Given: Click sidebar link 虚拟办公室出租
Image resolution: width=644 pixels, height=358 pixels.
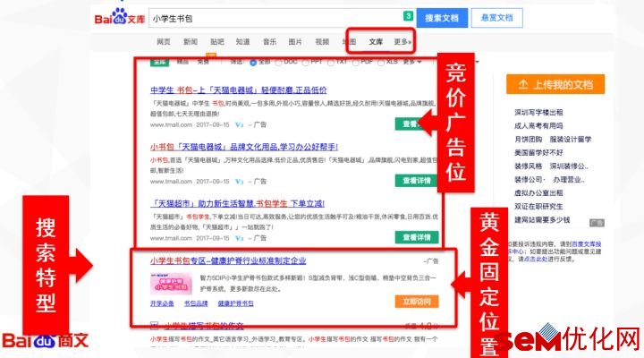Looking at the screenshot, I should pyautogui.click(x=538, y=192).
